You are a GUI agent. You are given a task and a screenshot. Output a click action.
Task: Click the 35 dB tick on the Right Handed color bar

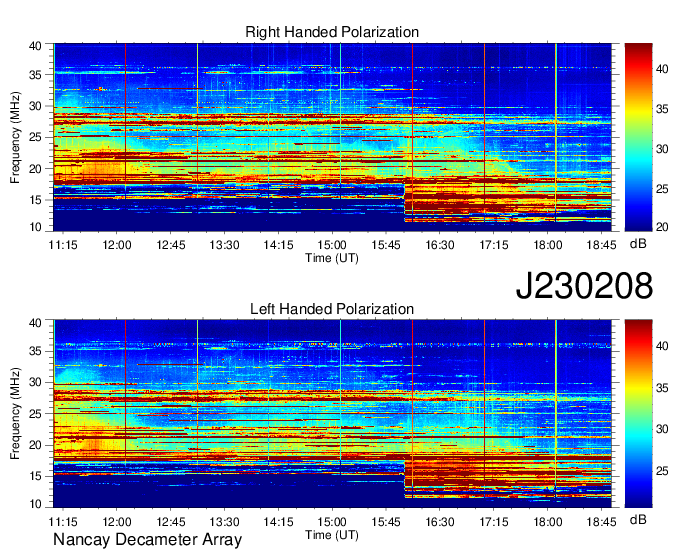point(661,109)
